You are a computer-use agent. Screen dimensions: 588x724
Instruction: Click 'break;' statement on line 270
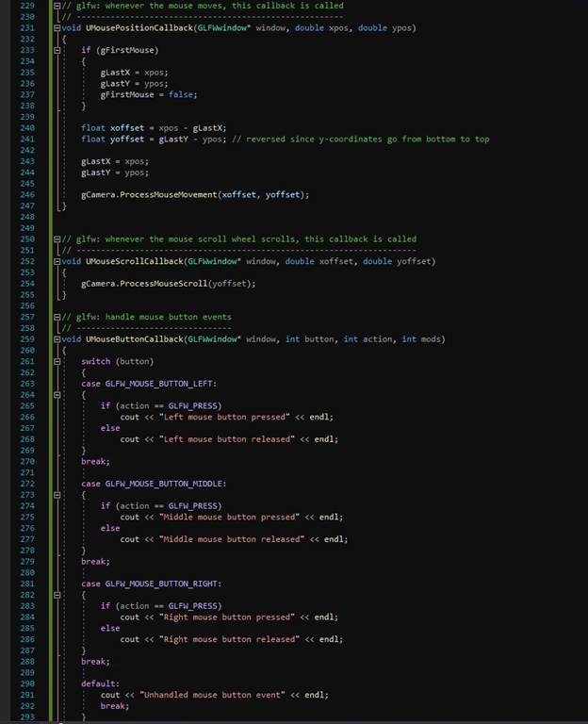click(95, 462)
